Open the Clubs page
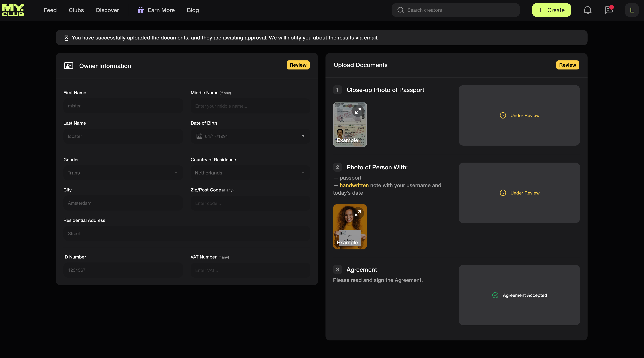 pos(76,10)
